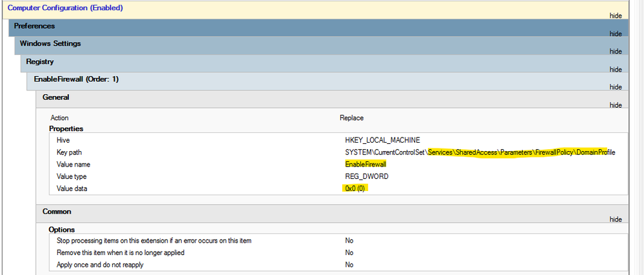Select 'Stop processing items on this extension' option

tap(154, 241)
